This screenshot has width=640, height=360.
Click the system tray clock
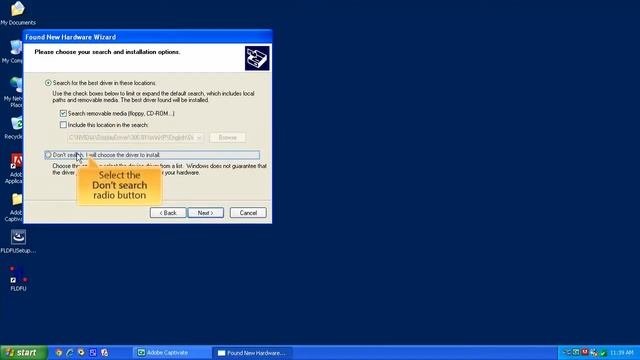pos(622,353)
